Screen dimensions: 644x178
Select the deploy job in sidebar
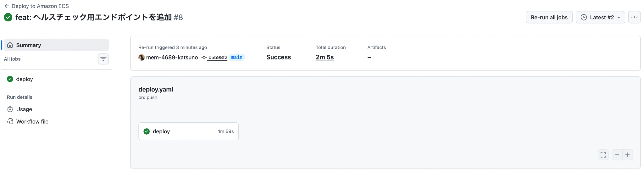click(x=25, y=79)
